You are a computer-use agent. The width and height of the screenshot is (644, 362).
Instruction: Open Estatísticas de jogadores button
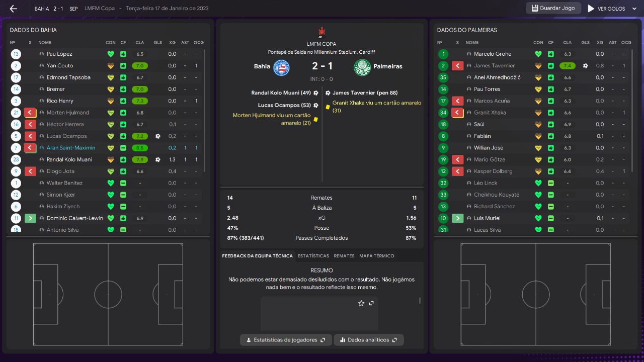[x=286, y=340]
